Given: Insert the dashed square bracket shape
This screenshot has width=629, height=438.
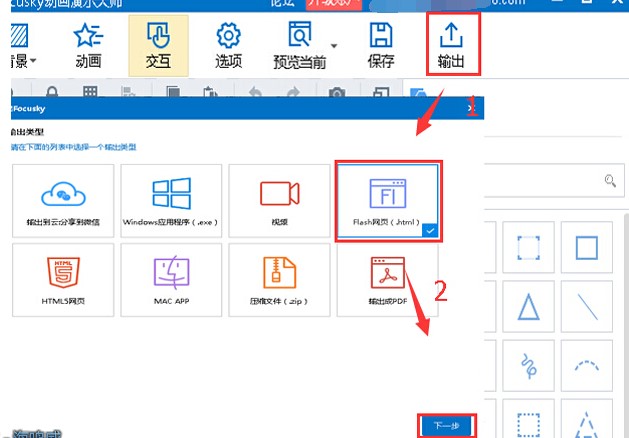Looking at the screenshot, I should click(528, 247).
